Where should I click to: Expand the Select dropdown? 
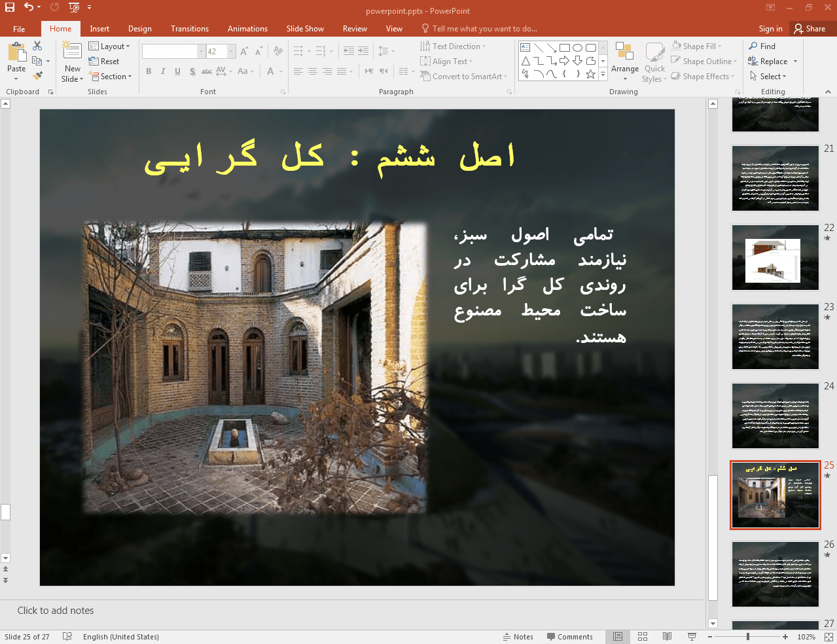(x=768, y=77)
